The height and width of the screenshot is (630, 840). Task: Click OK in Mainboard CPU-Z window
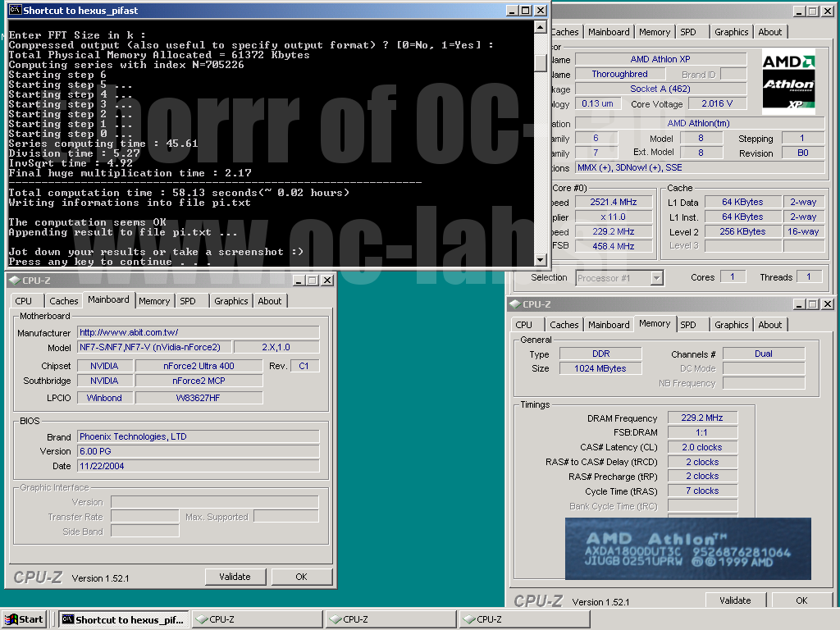click(301, 577)
